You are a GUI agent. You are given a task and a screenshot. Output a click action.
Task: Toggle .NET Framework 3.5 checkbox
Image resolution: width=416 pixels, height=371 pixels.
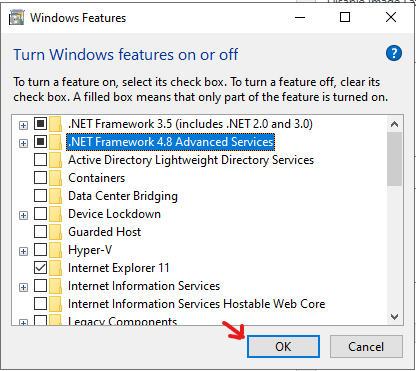[x=40, y=124]
